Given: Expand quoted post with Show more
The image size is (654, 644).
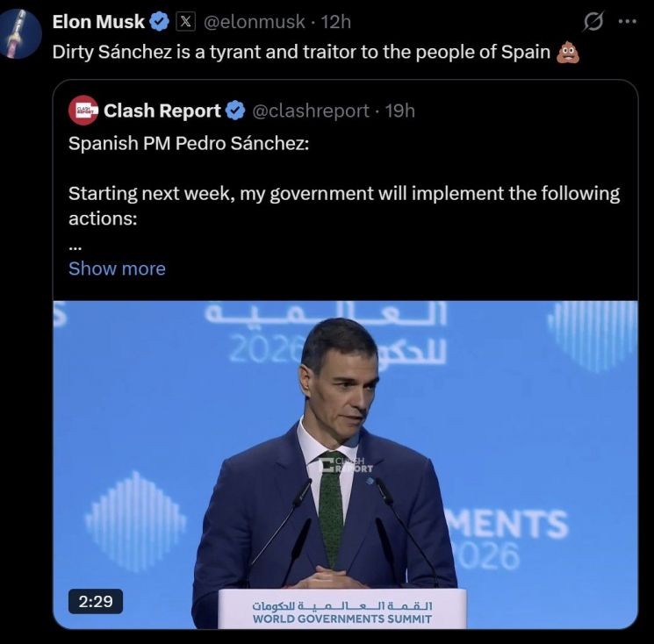Looking at the screenshot, I should tap(117, 268).
